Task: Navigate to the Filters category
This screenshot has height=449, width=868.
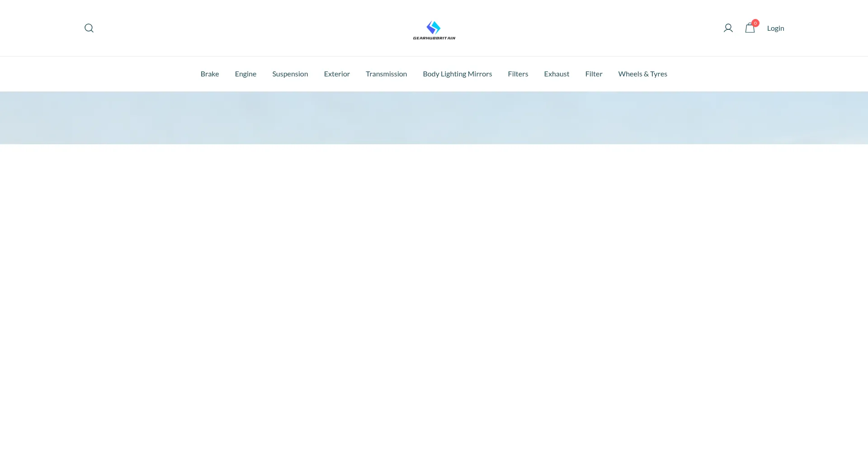Action: (x=518, y=74)
